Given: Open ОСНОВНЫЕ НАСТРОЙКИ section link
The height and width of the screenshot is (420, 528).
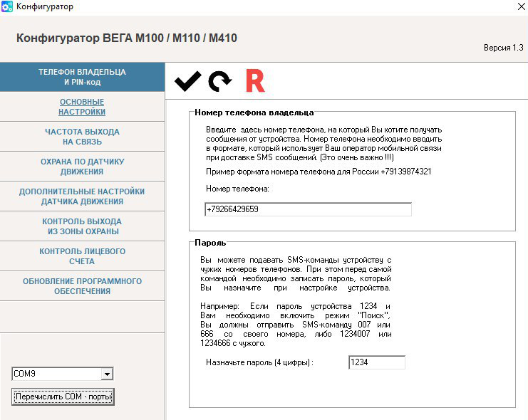Looking at the screenshot, I should click(x=82, y=107).
